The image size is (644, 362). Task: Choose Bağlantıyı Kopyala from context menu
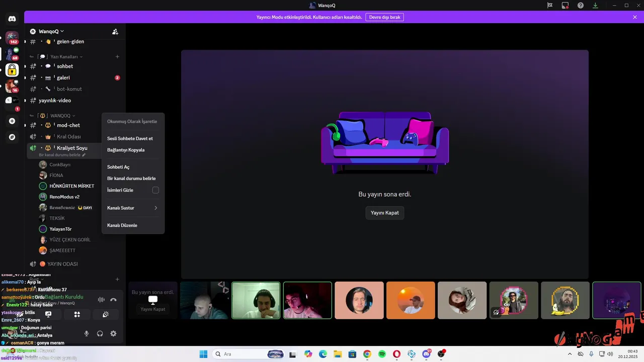point(133,150)
